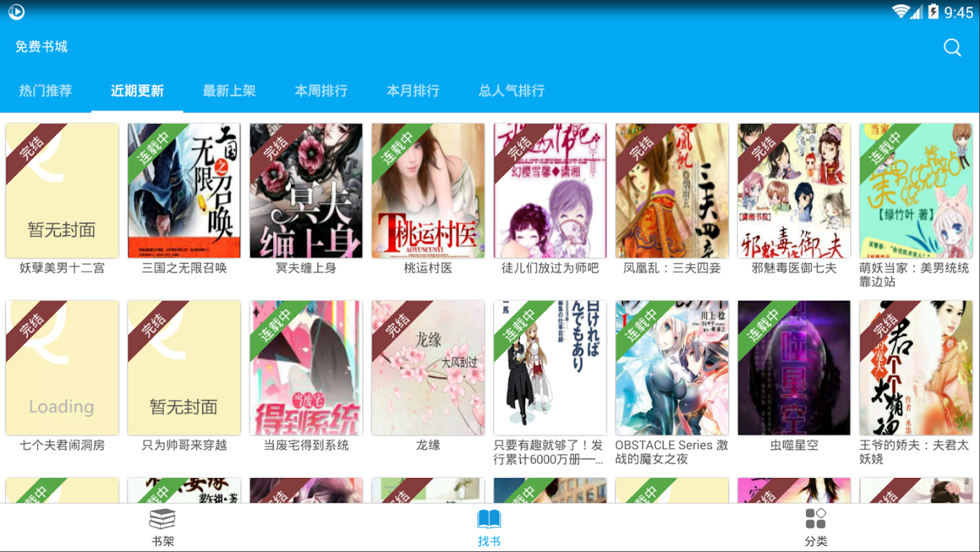Tap the battery charging icon
This screenshot has height=552, width=980.
pos(933,11)
